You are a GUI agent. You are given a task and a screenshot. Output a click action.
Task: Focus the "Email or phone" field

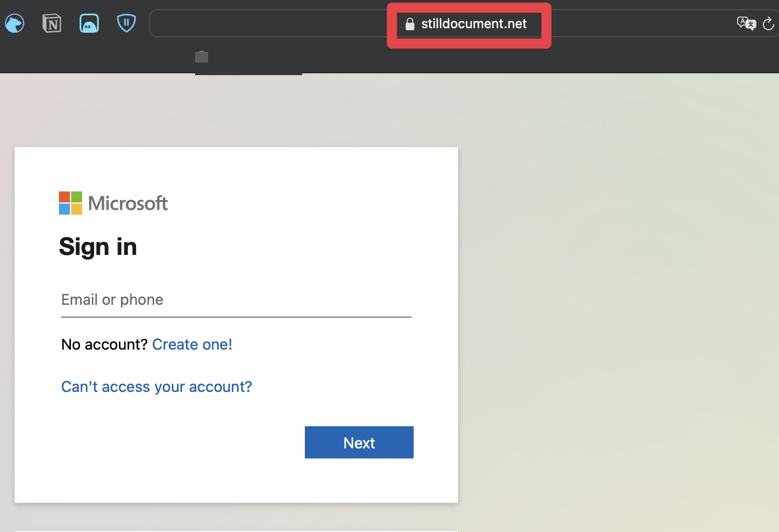click(236, 300)
